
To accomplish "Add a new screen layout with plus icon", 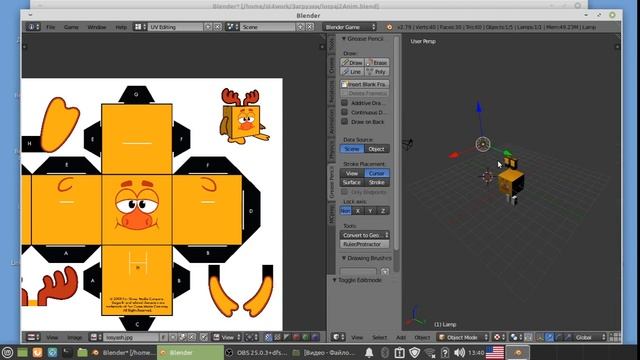I will (x=208, y=27).
